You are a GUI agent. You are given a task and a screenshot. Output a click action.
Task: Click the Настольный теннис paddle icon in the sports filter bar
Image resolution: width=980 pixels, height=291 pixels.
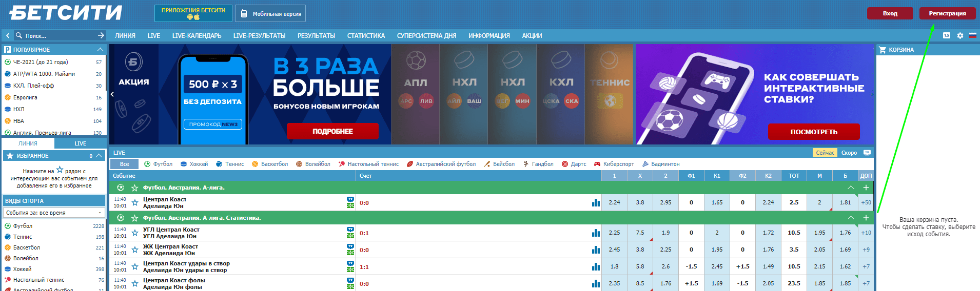coord(342,164)
